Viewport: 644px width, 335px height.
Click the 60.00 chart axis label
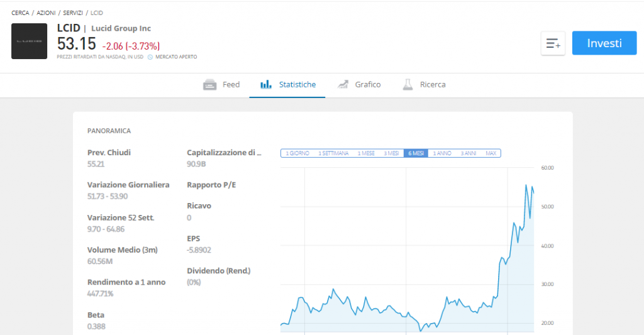[548, 168]
